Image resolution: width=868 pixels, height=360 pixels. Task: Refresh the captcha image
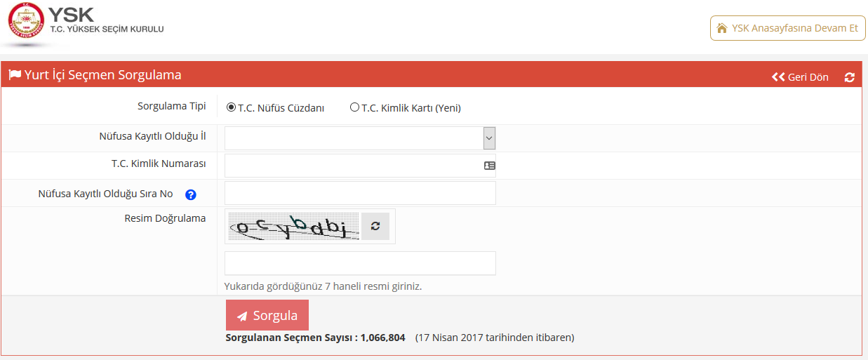pyautogui.click(x=375, y=226)
